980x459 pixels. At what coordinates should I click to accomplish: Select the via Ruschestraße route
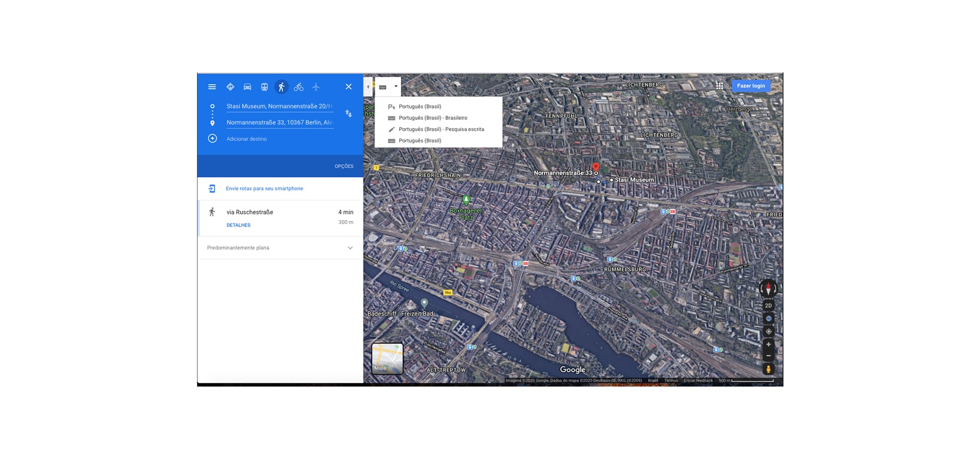[x=280, y=218]
